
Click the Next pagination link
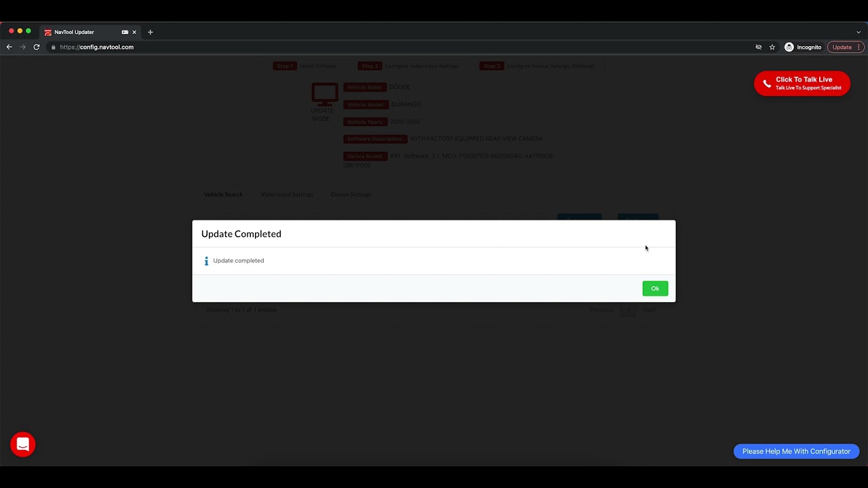coord(649,310)
